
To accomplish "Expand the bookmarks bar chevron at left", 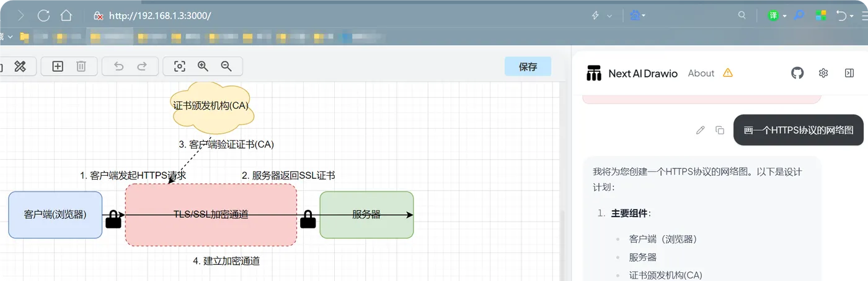I will click(x=10, y=37).
